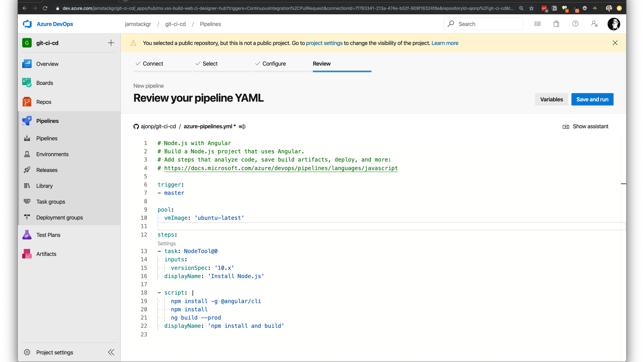The width and height of the screenshot is (644, 362).
Task: Go to Artifacts section
Action: pos(46,254)
